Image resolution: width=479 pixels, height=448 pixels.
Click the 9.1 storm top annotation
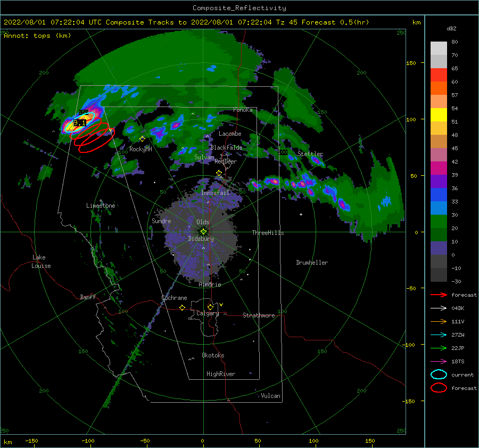tap(80, 123)
